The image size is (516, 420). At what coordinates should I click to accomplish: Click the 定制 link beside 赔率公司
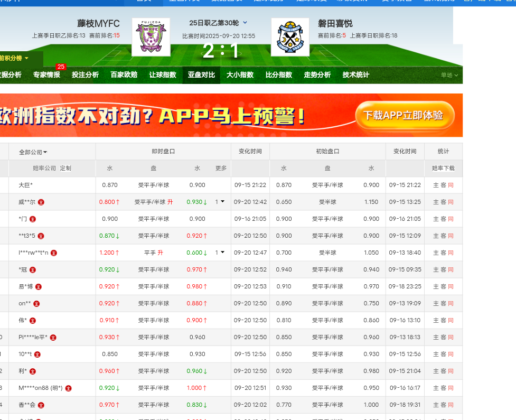click(x=65, y=168)
